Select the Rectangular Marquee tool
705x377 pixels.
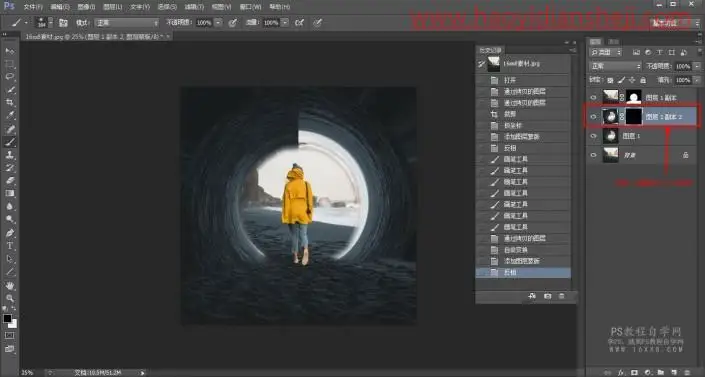click(x=10, y=64)
